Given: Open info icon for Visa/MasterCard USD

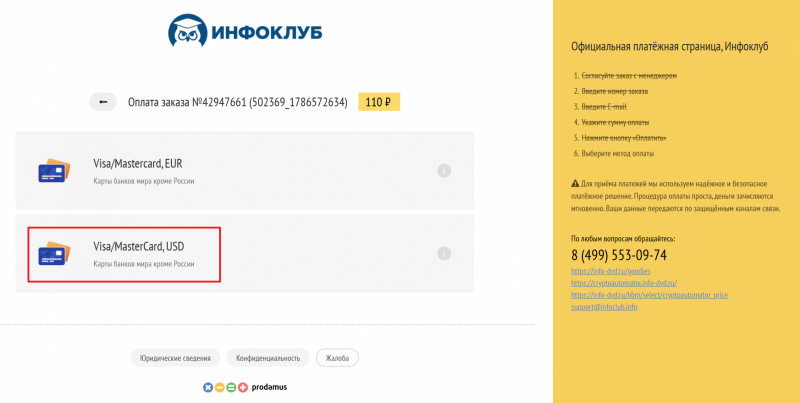Looking at the screenshot, I should pyautogui.click(x=444, y=254).
